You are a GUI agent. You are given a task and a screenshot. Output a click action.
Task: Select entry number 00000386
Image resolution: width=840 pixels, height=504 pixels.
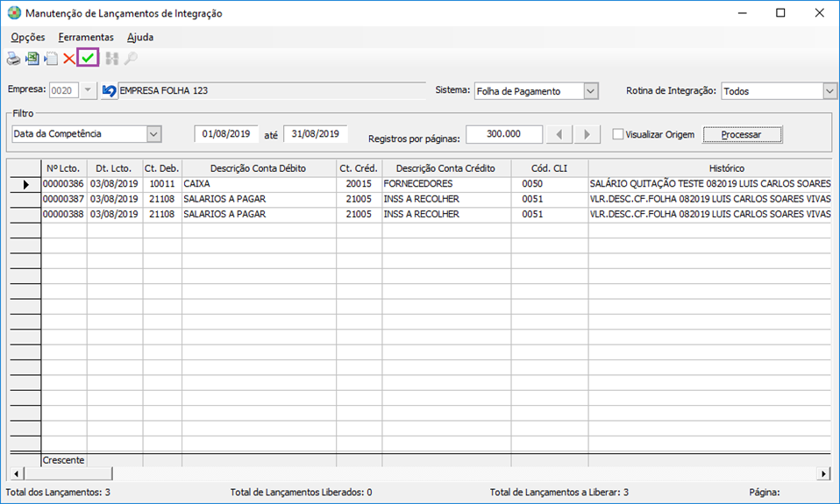[x=64, y=184]
